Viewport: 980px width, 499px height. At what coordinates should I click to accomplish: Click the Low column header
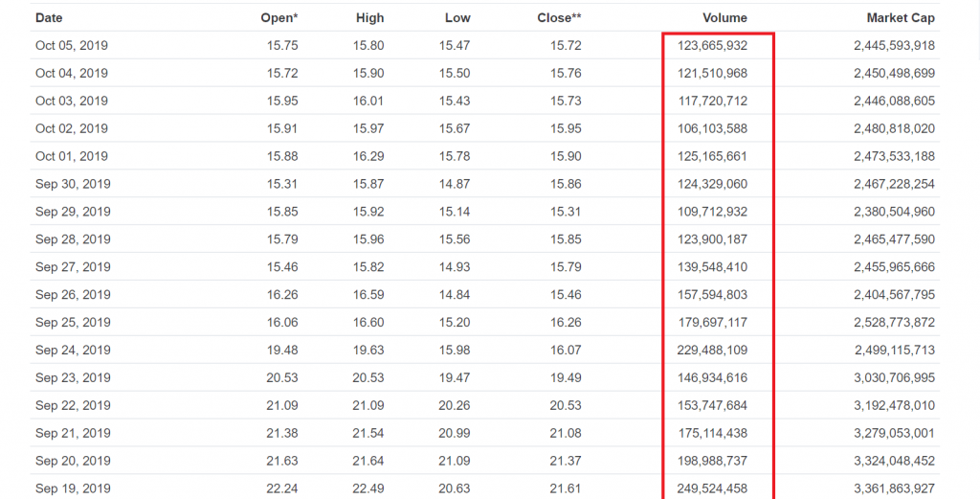tap(457, 17)
